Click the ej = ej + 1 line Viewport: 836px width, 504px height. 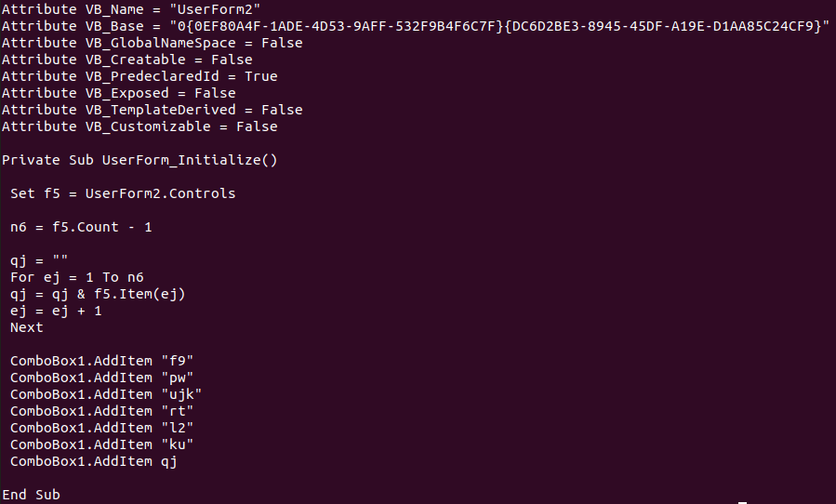56,311
